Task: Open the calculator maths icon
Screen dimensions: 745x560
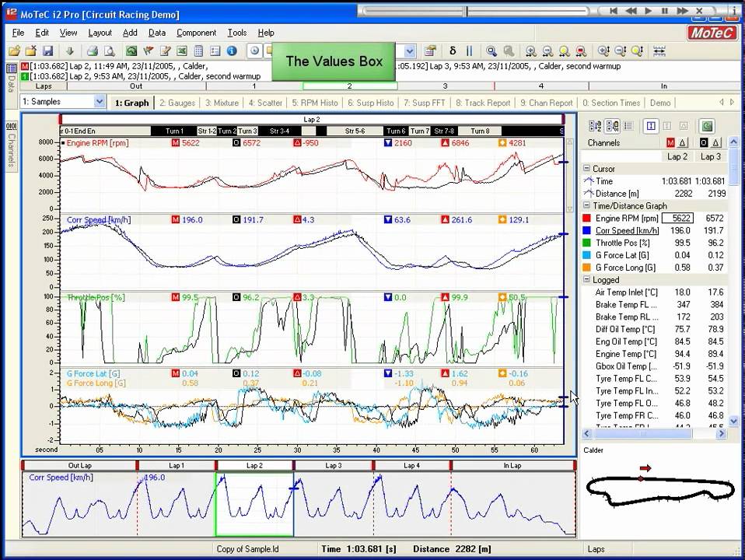Action: (198, 51)
